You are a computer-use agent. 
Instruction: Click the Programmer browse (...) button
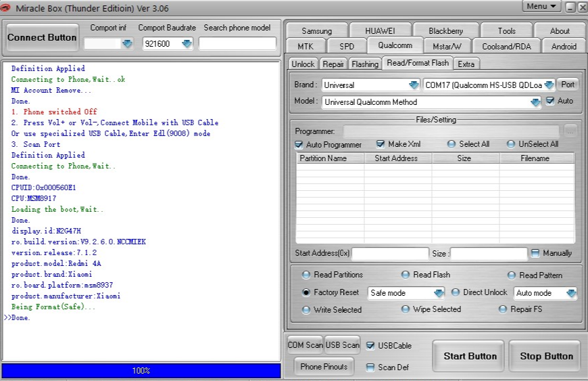570,131
